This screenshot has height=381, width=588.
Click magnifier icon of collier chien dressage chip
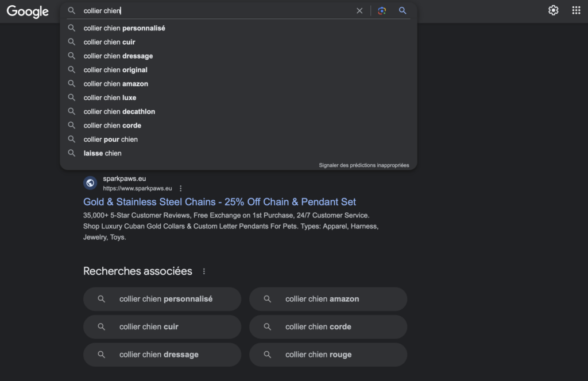point(101,355)
